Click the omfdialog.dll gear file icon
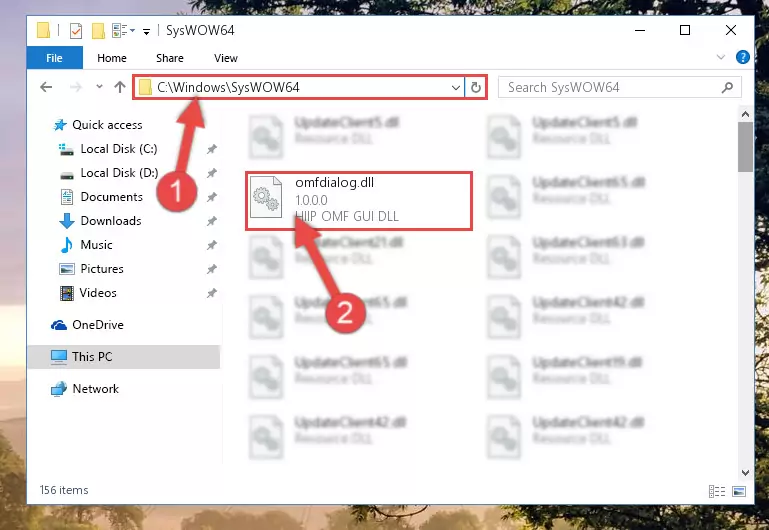Image resolution: width=769 pixels, height=530 pixels. click(x=266, y=197)
